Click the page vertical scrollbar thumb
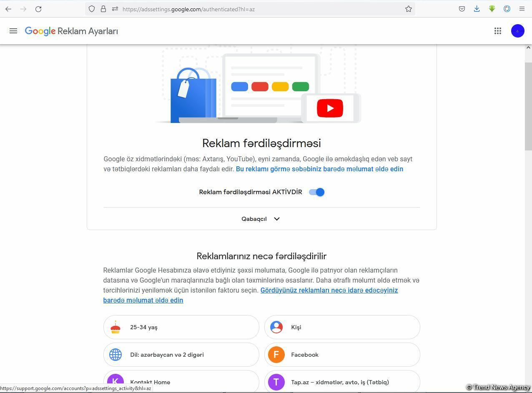The height and width of the screenshot is (393, 532). point(528,106)
